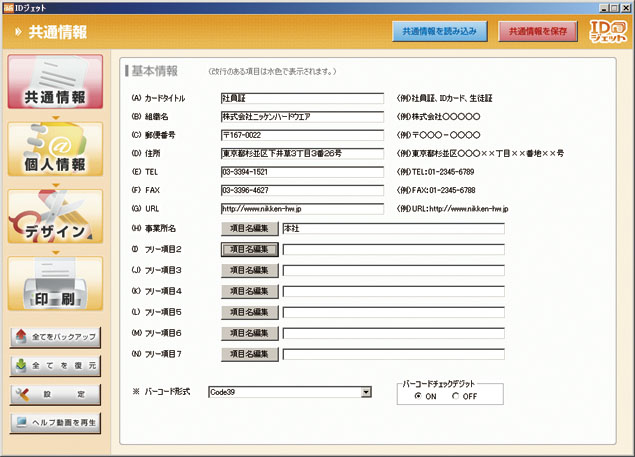Open the 印刷 print section
This screenshot has height=457, width=635.
(x=55, y=284)
